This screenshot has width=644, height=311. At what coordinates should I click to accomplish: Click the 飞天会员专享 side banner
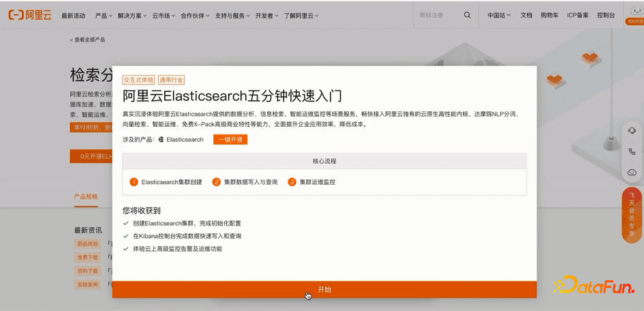(632, 215)
